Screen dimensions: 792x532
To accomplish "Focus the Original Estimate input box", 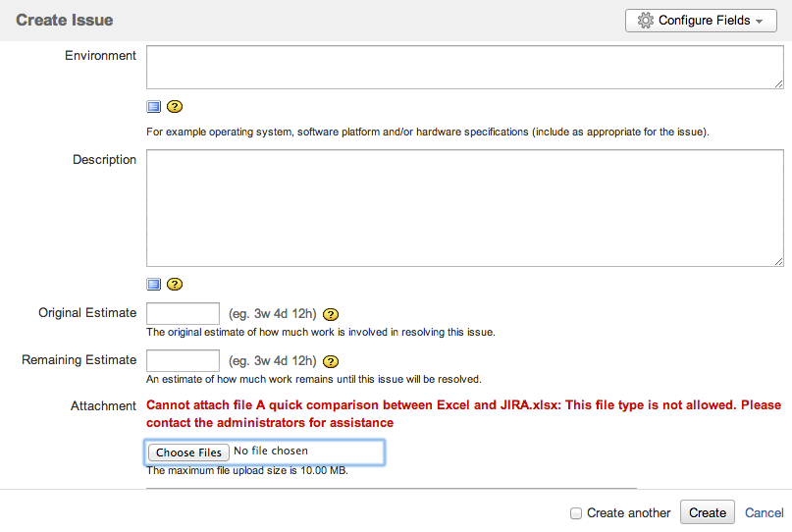I will (183, 314).
